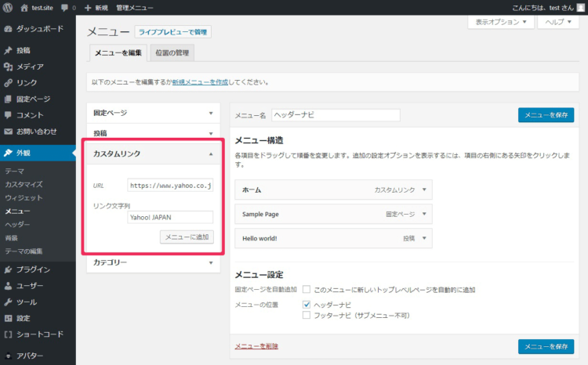The height and width of the screenshot is (365, 588).
Task: Open Posts via the pin icon
Action: tap(9, 50)
